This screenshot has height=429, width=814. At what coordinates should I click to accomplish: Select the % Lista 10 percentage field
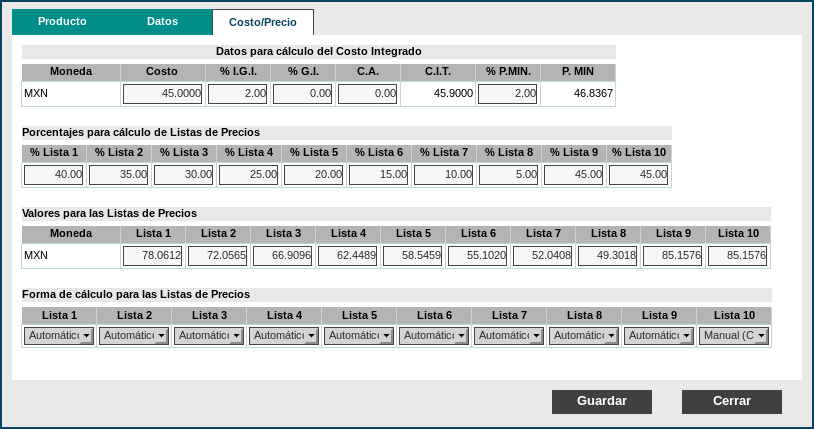(x=638, y=174)
